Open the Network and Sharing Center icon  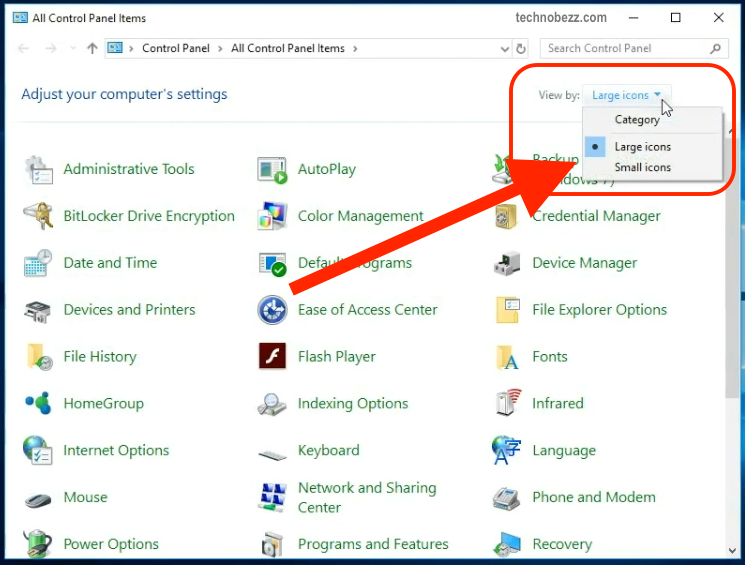click(x=272, y=497)
